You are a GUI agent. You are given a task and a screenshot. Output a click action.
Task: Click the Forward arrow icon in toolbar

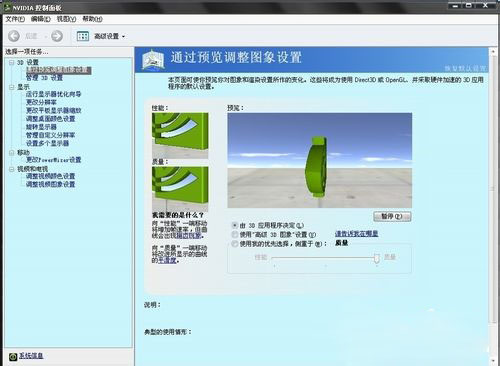coord(57,36)
